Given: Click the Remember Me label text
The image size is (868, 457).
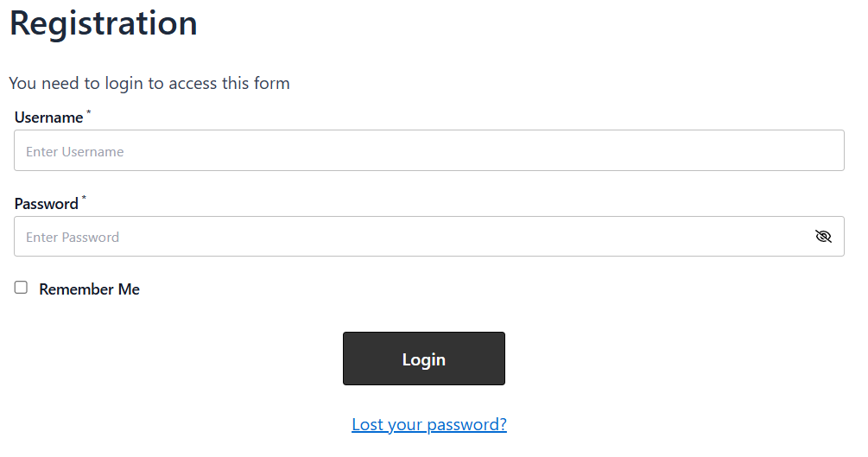Looking at the screenshot, I should (x=89, y=289).
